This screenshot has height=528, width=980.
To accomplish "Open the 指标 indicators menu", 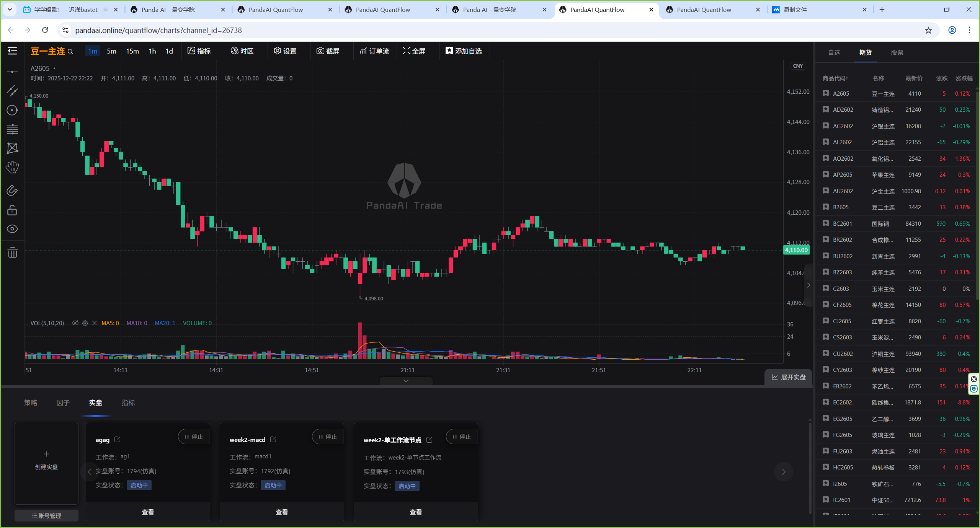I will [199, 51].
